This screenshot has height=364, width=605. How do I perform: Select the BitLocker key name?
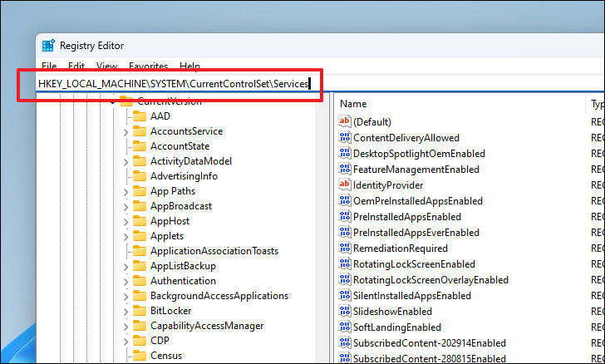[x=170, y=311]
